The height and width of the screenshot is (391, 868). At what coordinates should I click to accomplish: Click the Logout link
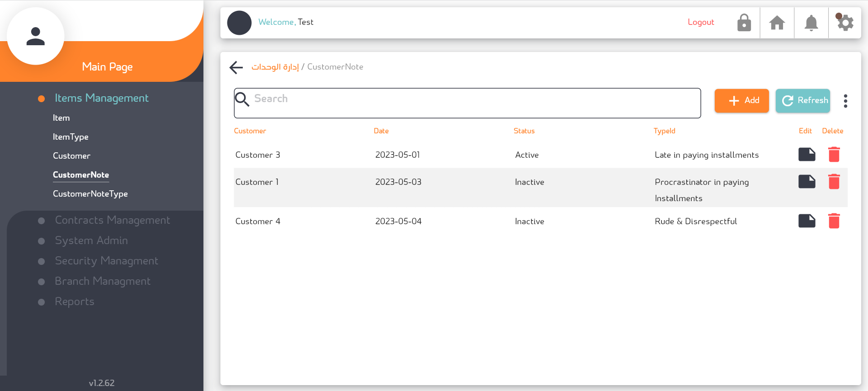pyautogui.click(x=701, y=22)
